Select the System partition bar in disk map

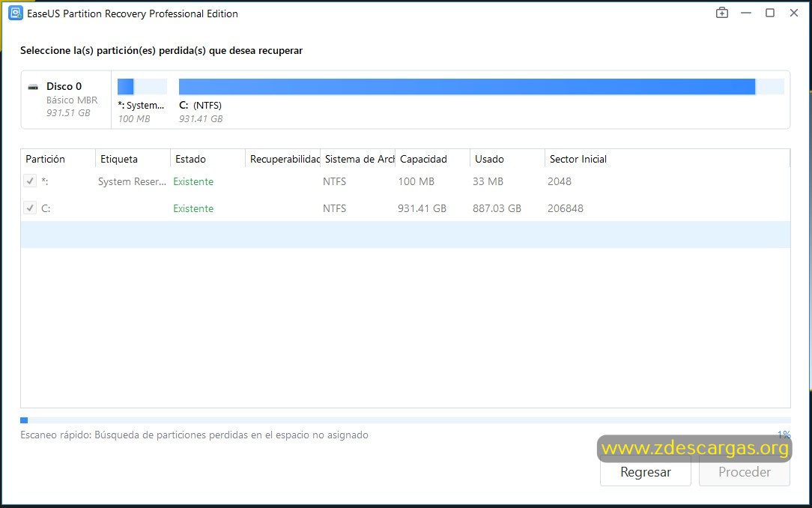pyautogui.click(x=142, y=86)
